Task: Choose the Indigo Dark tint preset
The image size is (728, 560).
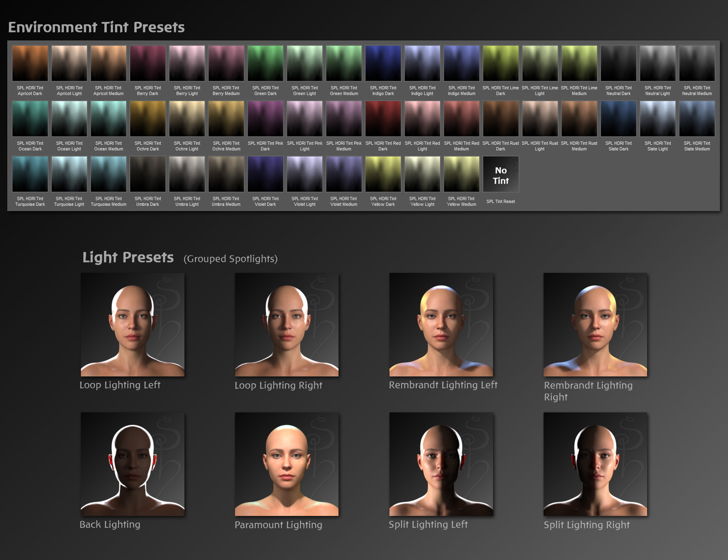Action: (383, 63)
